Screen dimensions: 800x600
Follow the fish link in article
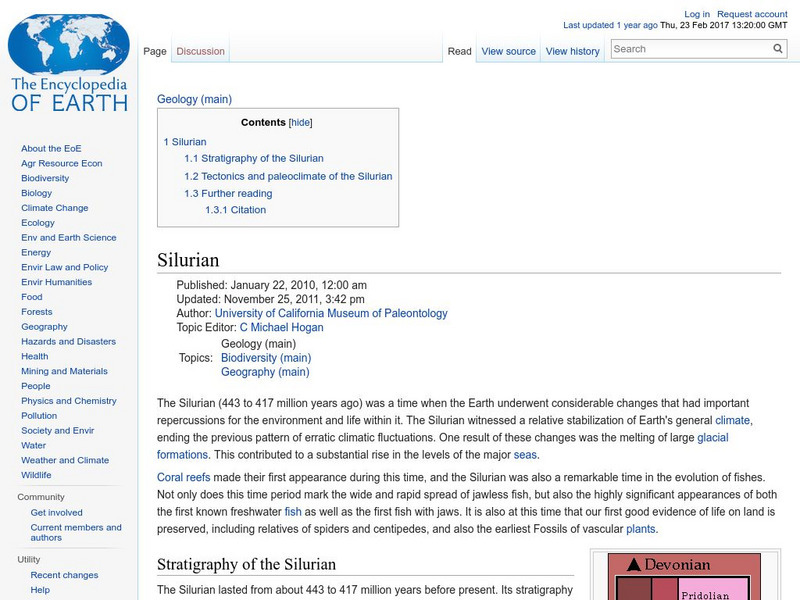pos(292,512)
